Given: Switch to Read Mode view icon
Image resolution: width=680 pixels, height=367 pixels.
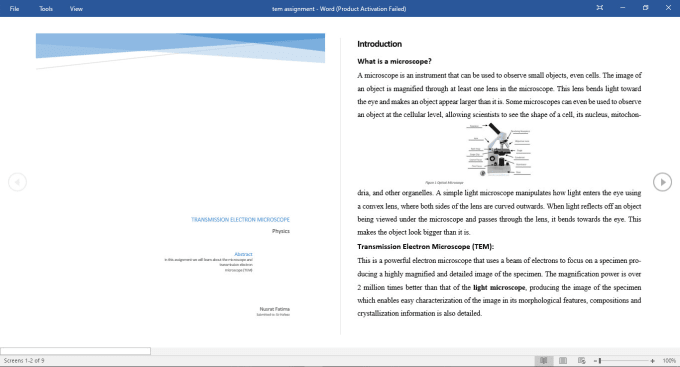Looking at the screenshot, I should [x=543, y=360].
